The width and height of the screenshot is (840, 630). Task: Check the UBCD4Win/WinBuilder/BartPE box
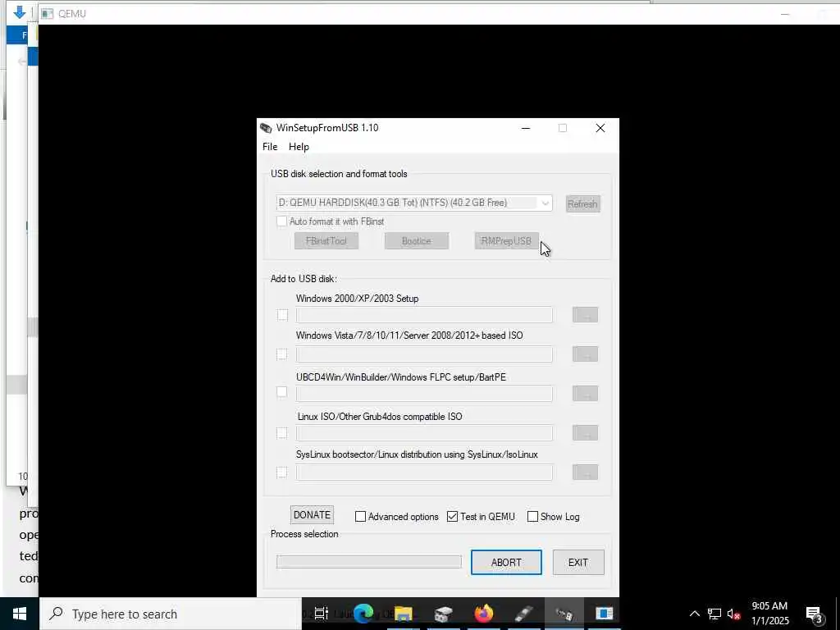(x=282, y=392)
